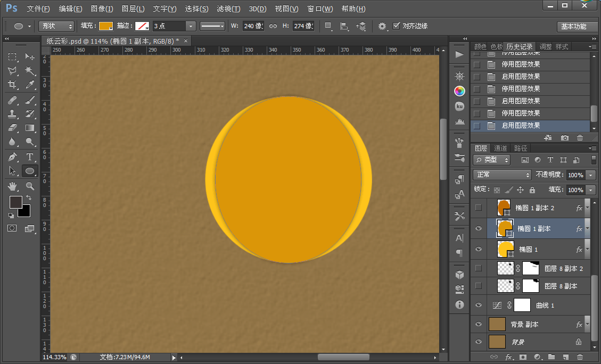This screenshot has width=601, height=364.
Task: Expand effects of 椭圆 1 副本 layer
Action: tap(587, 229)
